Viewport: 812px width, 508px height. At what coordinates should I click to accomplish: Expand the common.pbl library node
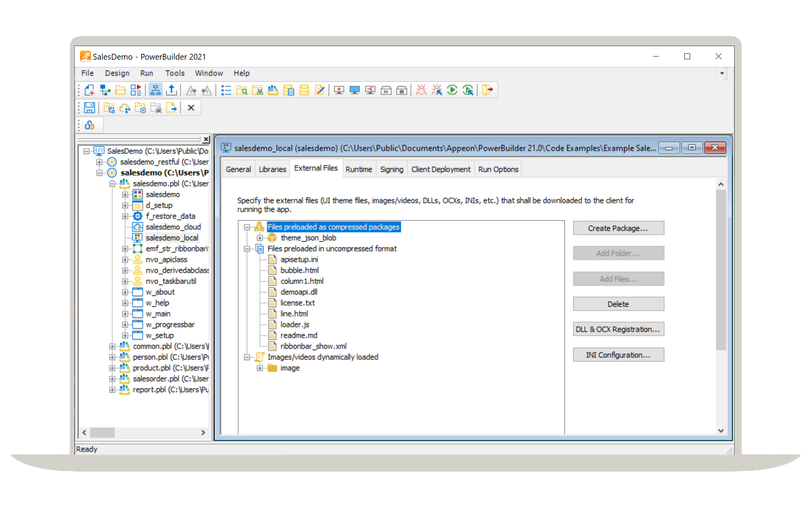[112, 346]
